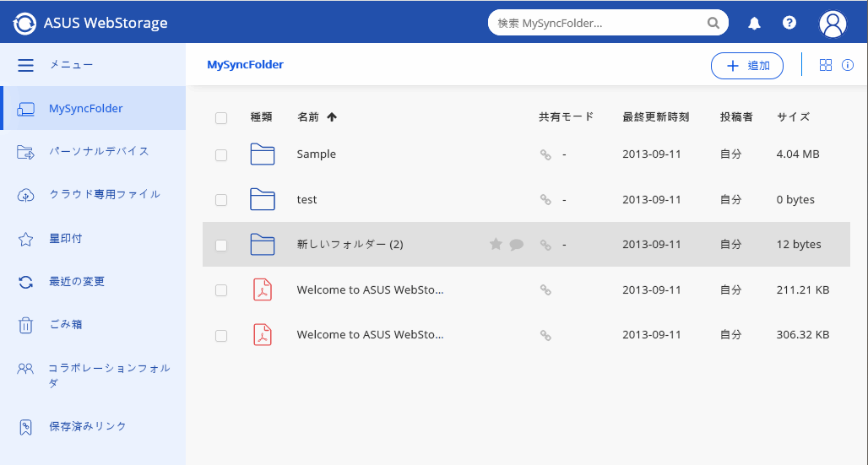Open the Sample folder name
Image resolution: width=868 pixels, height=465 pixels.
click(316, 154)
